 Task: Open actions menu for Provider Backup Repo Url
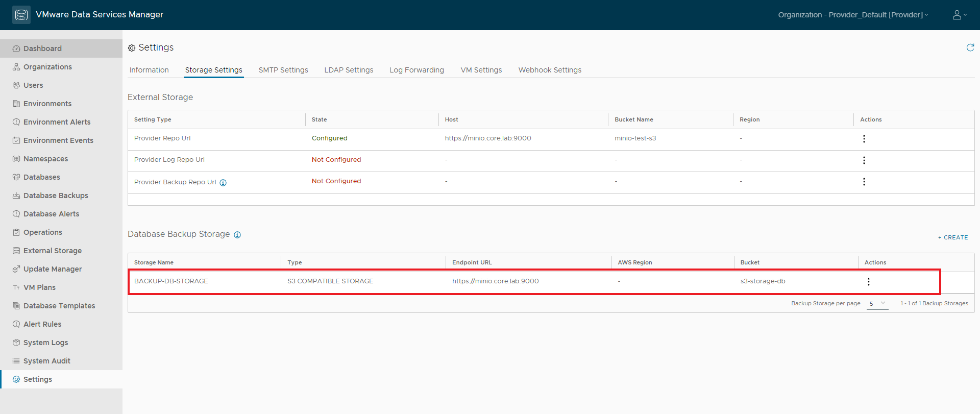[864, 182]
